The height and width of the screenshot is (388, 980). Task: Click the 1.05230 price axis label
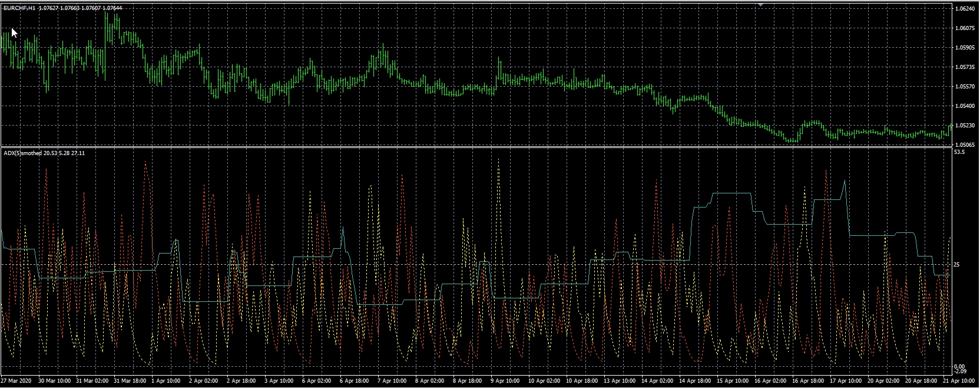(x=966, y=126)
